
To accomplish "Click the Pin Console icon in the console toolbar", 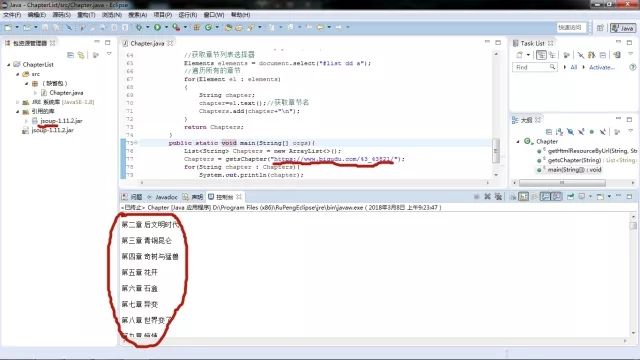I will [x=570, y=196].
